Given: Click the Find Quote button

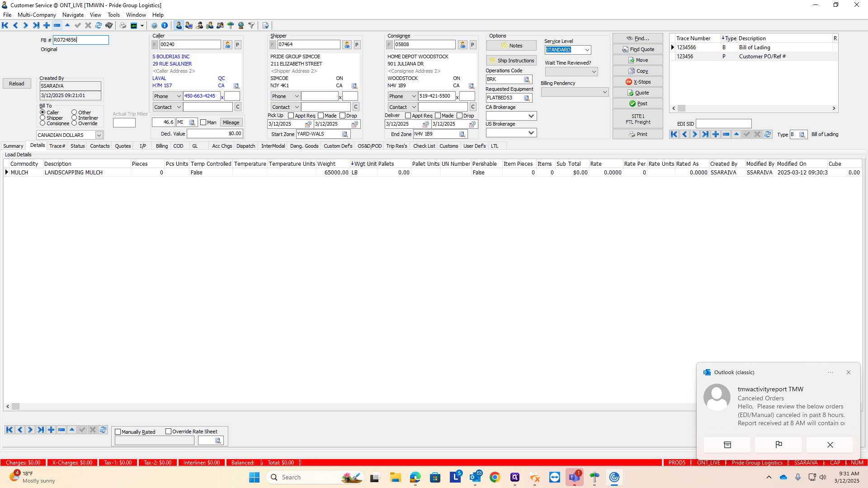Looking at the screenshot, I should (x=637, y=49).
